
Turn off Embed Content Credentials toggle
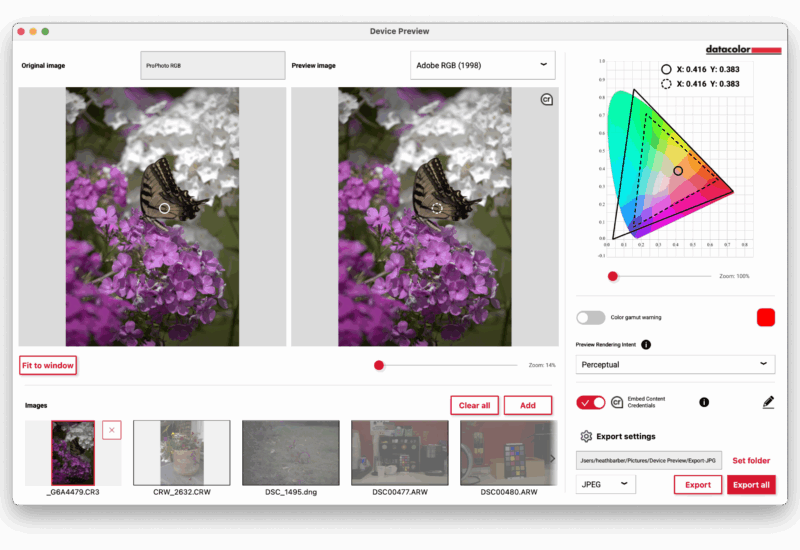tap(590, 402)
